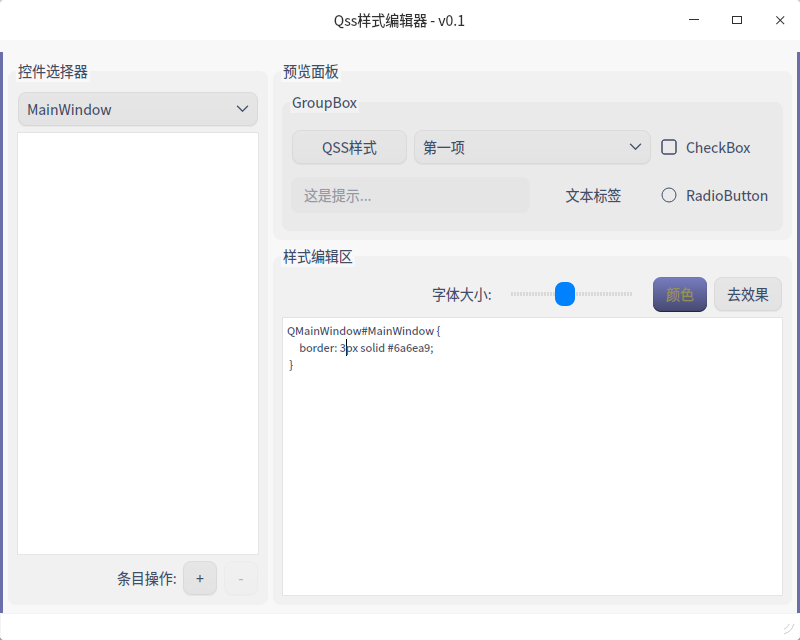Image resolution: width=800 pixels, height=640 pixels.
Task: Click the window title bar text
Action: (399, 20)
